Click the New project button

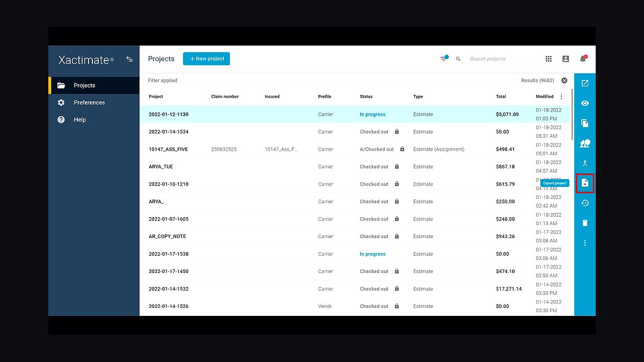coord(207,58)
